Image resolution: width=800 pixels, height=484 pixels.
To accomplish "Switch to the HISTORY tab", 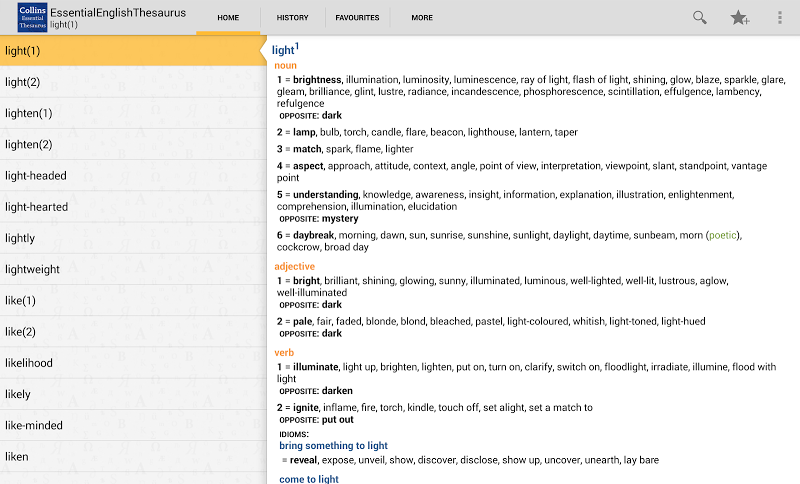I will pos(292,17).
